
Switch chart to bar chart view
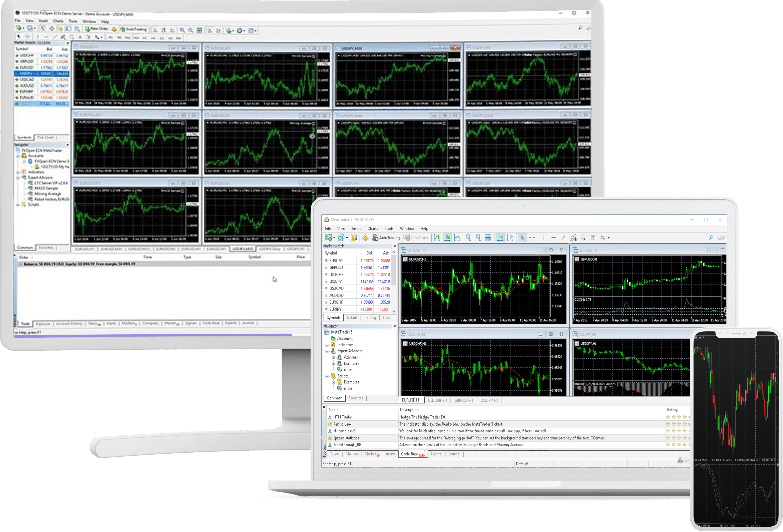[437, 238]
